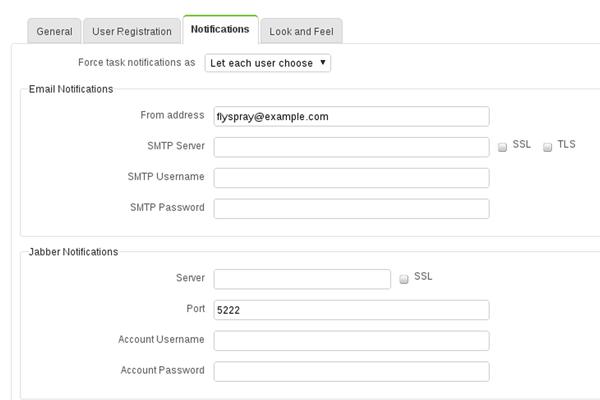Open the User Registration tab
This screenshot has width=600, height=400.
[132, 31]
